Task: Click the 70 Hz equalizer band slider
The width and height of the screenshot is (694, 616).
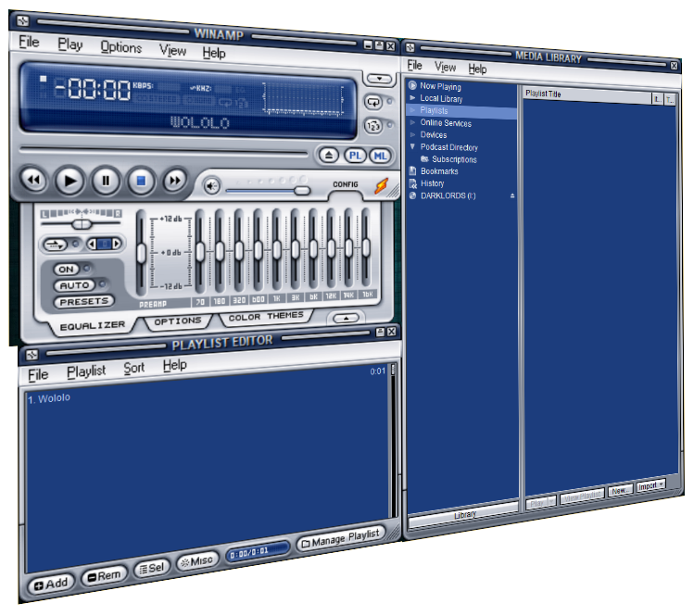Action: coord(200,252)
